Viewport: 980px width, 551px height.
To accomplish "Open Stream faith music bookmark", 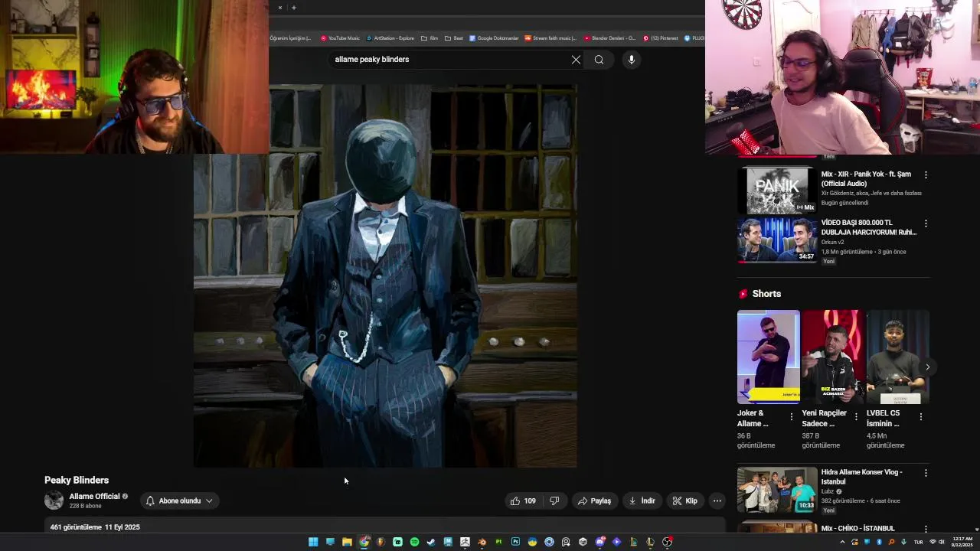I will 550,38.
